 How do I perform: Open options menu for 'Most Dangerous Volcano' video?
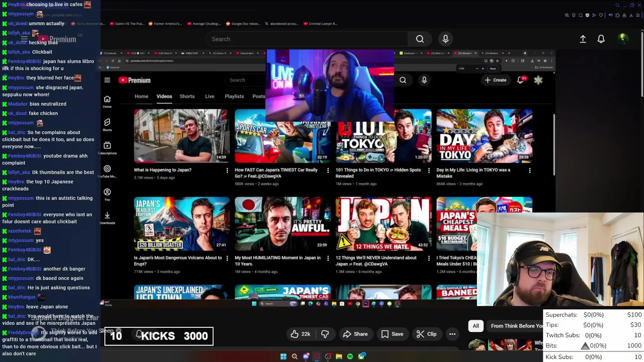(227, 258)
